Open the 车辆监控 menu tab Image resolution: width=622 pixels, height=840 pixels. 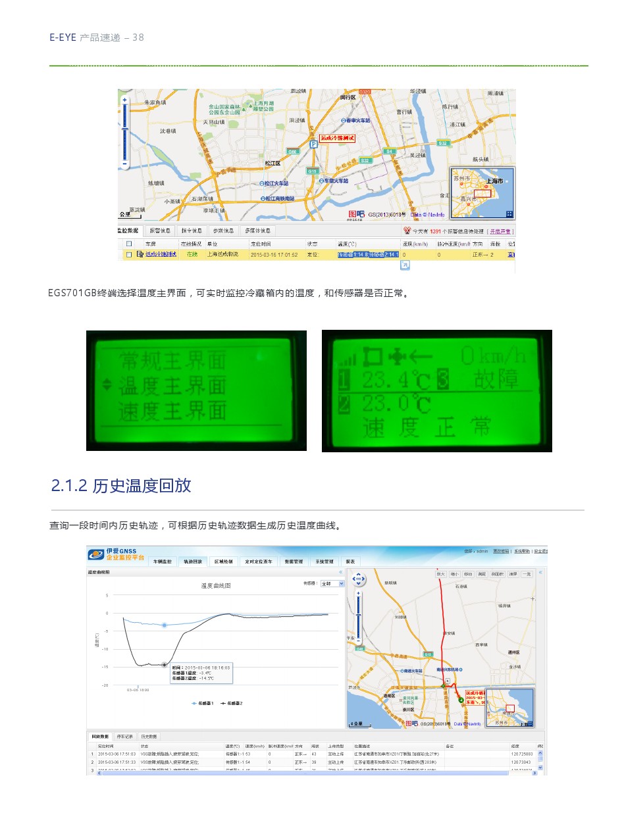point(163,562)
